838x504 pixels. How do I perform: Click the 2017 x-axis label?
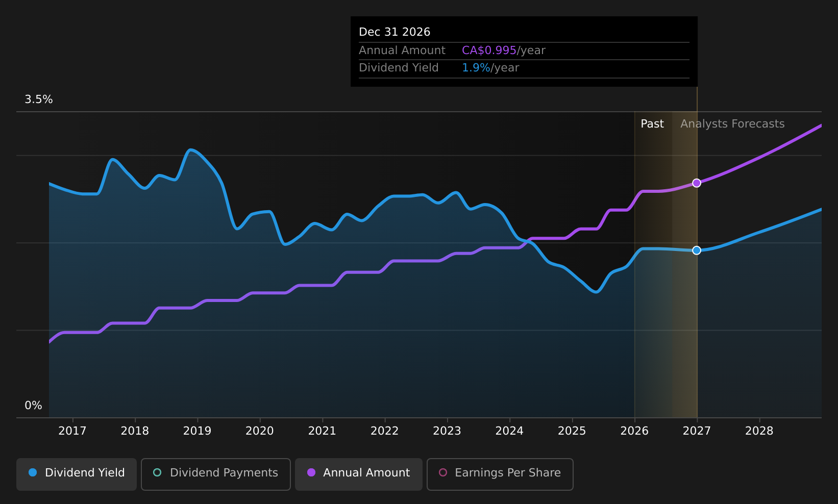pyautogui.click(x=72, y=431)
